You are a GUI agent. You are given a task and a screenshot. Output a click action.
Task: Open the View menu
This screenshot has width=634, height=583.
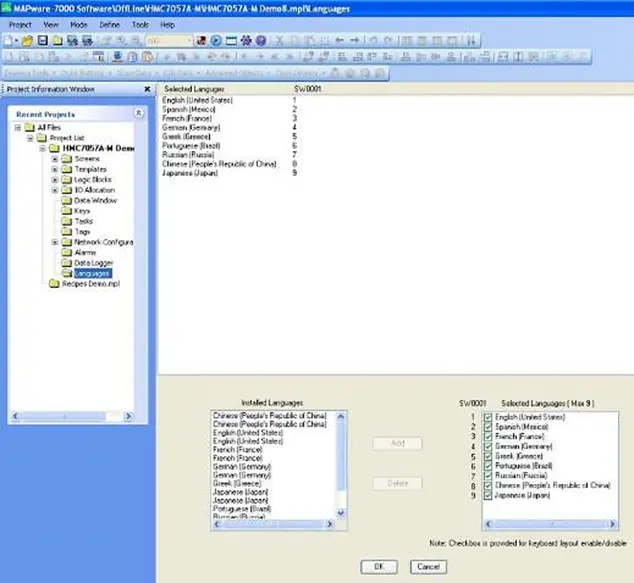pyautogui.click(x=51, y=25)
